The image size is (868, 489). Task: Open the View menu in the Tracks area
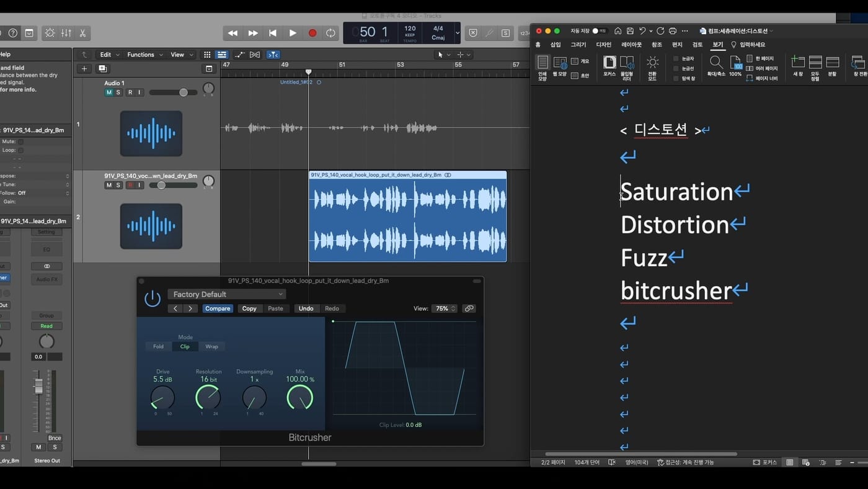[180, 55]
